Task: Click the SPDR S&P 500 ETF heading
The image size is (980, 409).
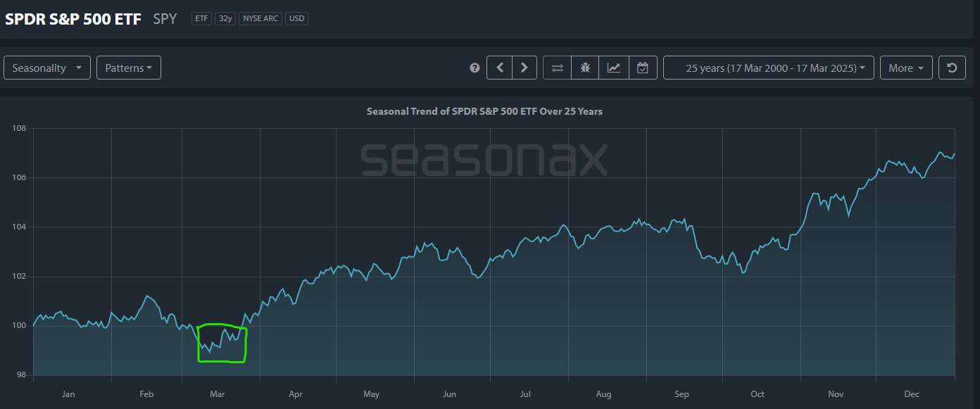Action: [x=73, y=18]
